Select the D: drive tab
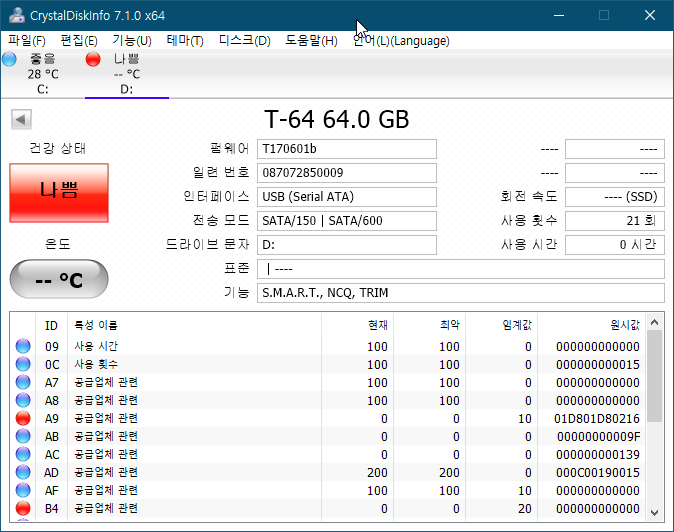Viewport: 674px width, 532px height. [127, 74]
